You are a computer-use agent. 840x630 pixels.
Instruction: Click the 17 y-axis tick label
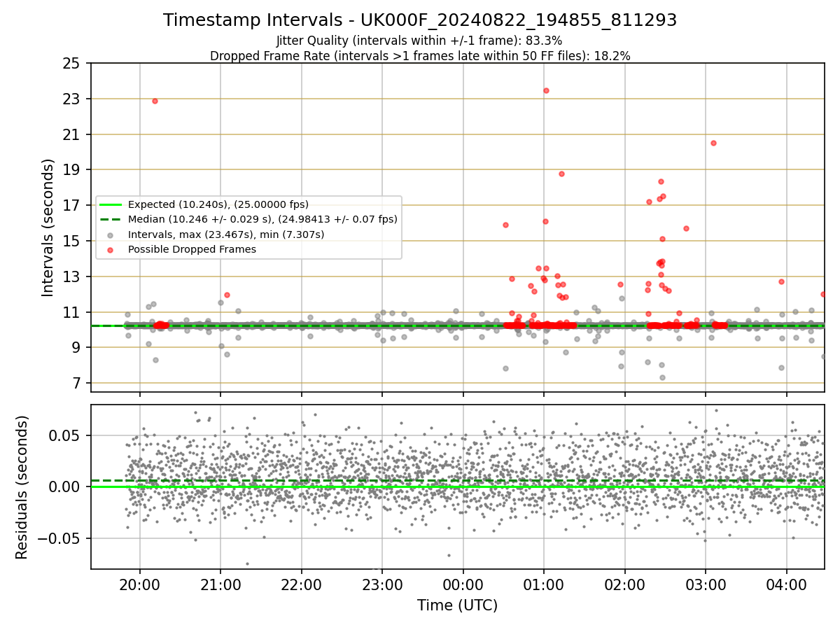pos(71,206)
